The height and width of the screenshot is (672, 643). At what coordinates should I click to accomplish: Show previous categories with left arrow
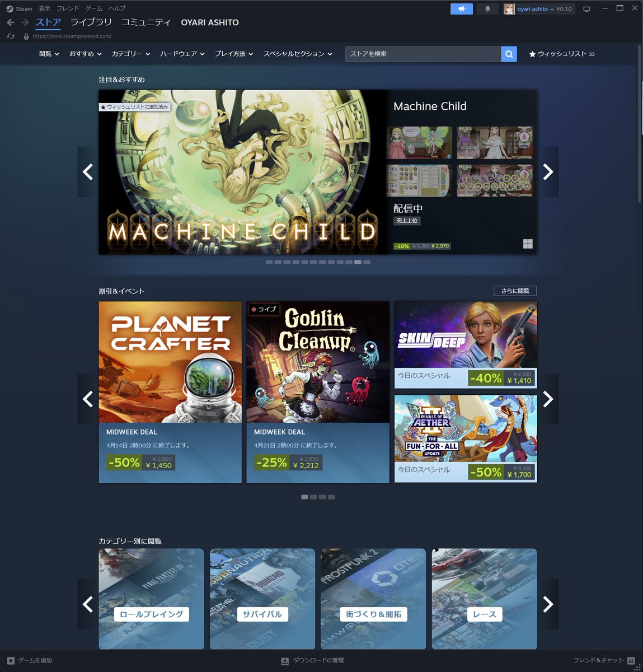coord(88,604)
